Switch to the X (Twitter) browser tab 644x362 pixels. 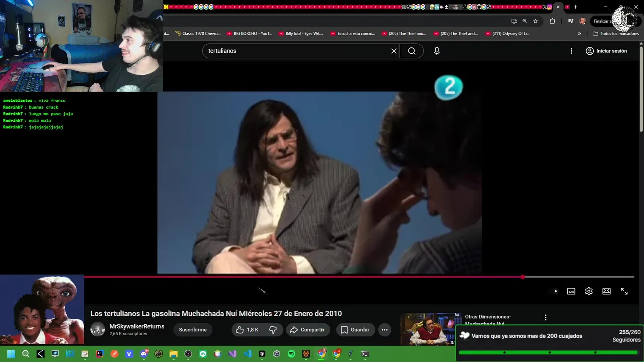pos(545,7)
